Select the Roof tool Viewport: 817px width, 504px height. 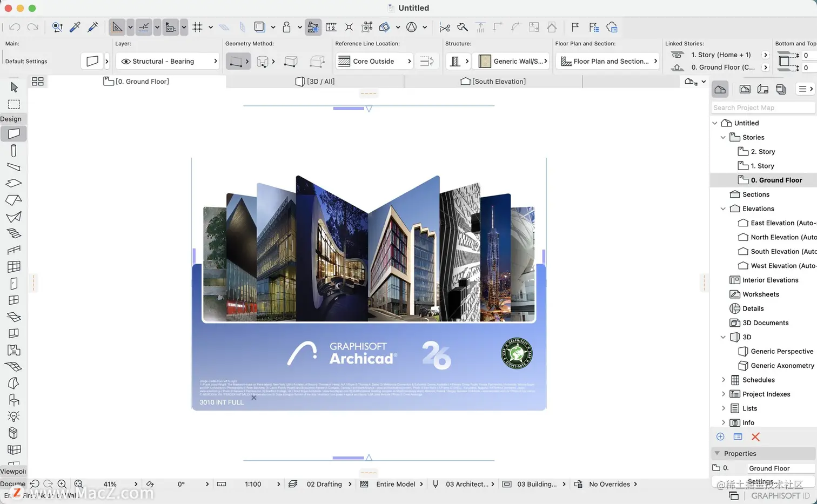14,200
